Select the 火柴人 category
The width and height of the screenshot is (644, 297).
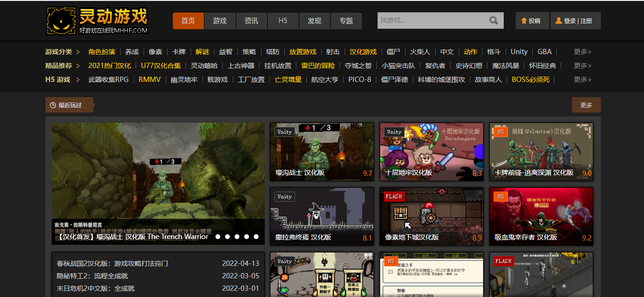click(420, 52)
